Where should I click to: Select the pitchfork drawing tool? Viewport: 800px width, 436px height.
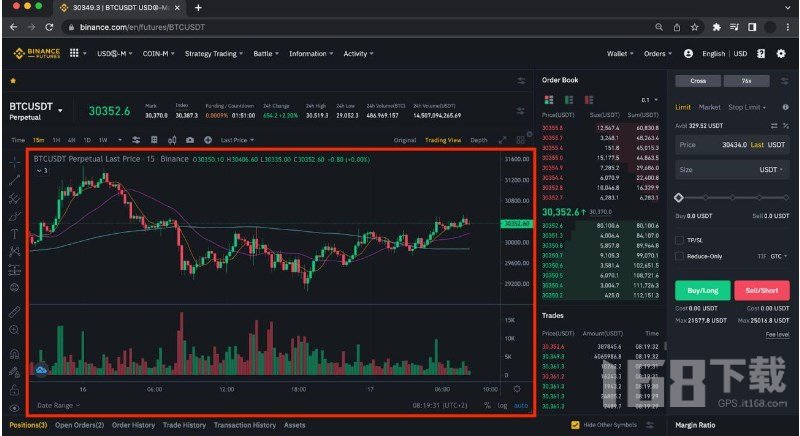(x=14, y=198)
